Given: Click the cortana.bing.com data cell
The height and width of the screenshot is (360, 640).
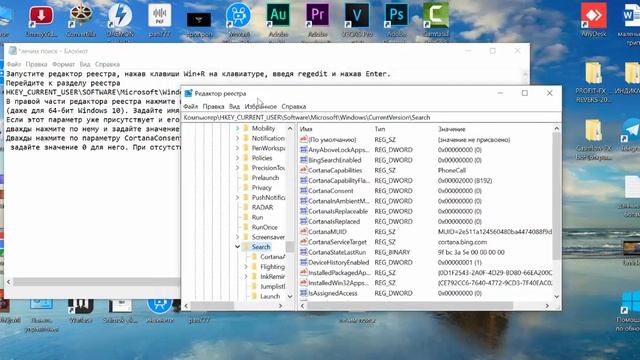Looking at the screenshot, I should [462, 242].
